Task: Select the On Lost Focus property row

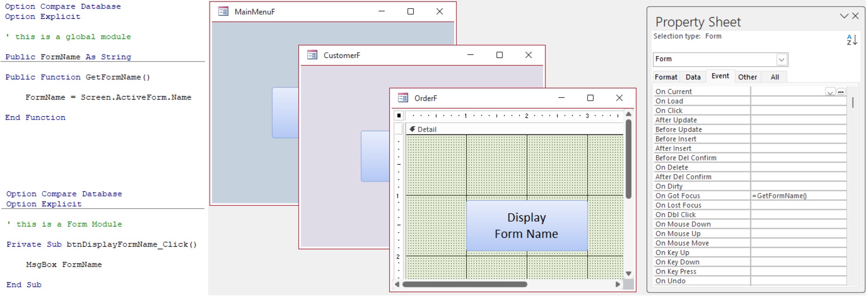Action: point(750,205)
